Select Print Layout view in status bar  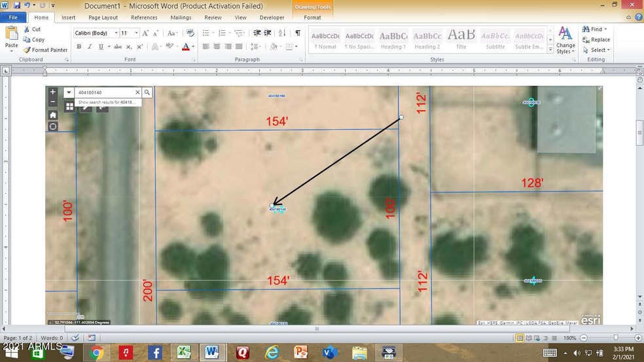(520, 338)
